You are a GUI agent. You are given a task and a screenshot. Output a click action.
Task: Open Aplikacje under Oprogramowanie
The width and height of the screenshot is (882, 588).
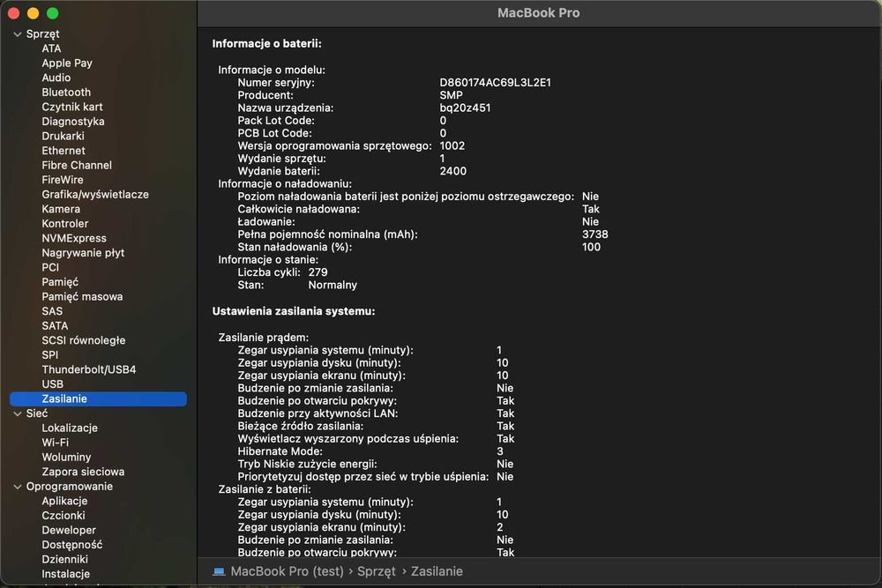[64, 502]
